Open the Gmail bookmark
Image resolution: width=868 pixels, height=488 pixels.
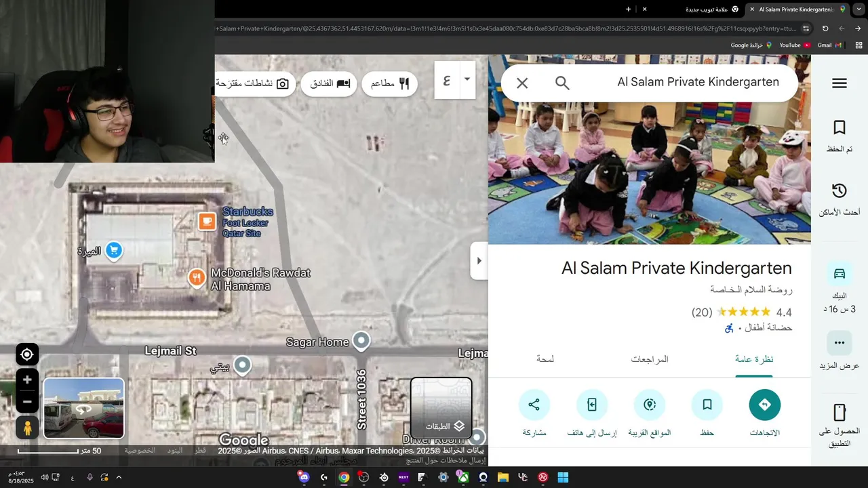click(829, 45)
